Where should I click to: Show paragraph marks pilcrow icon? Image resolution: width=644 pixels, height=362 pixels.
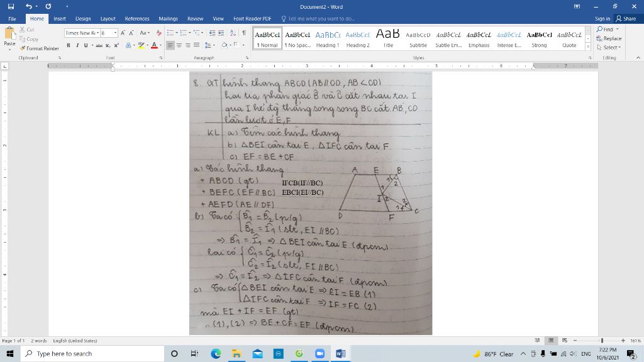click(244, 33)
